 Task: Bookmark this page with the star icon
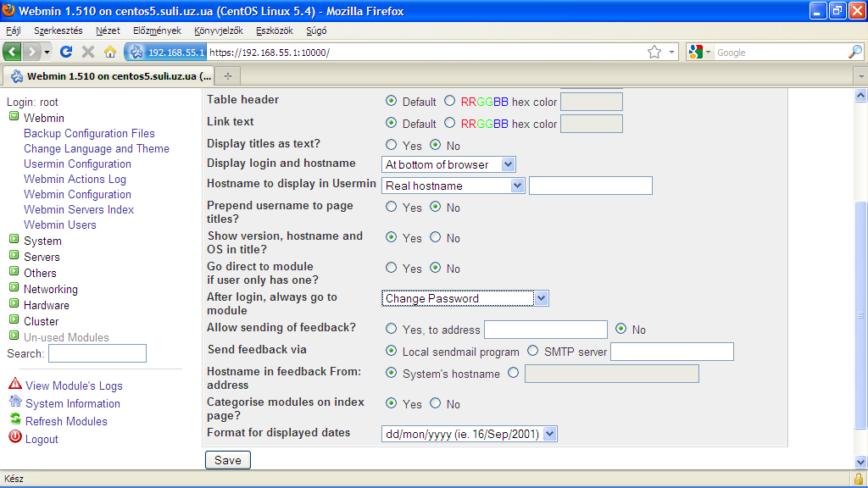pyautogui.click(x=654, y=52)
